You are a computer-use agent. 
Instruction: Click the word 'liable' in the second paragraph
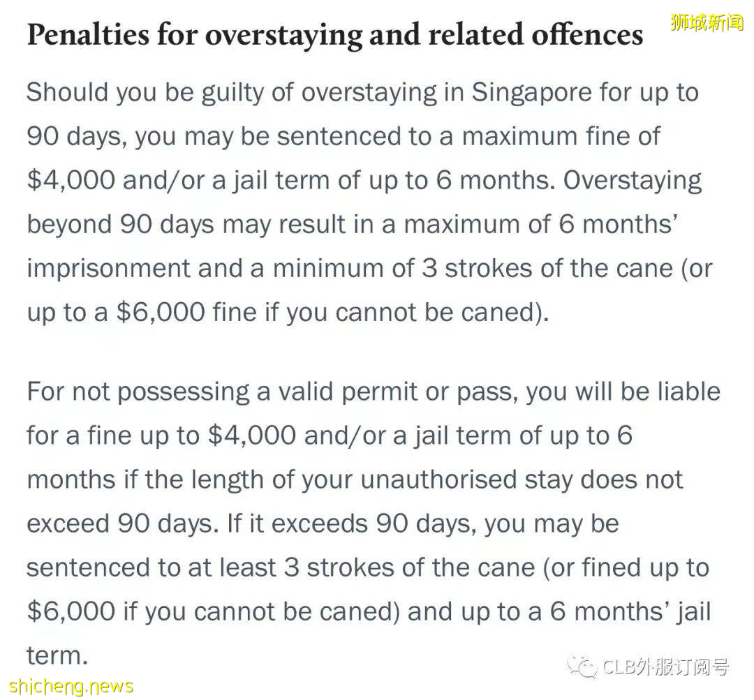click(689, 392)
